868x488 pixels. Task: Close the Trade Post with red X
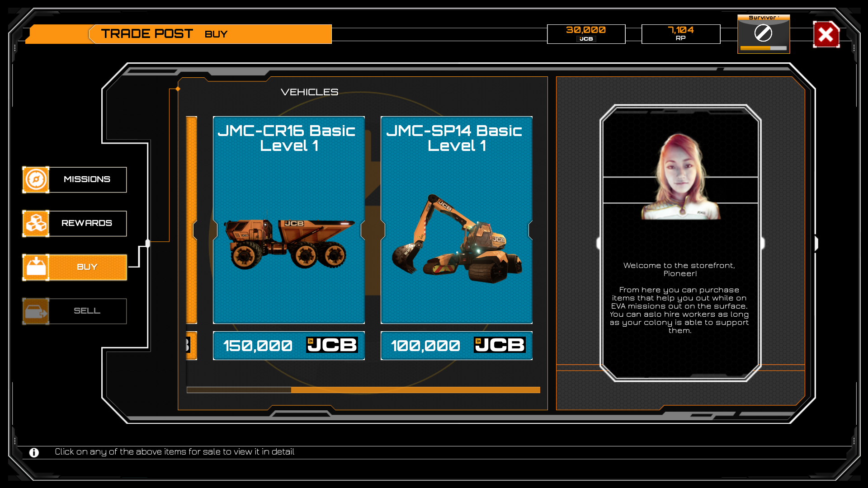pos(826,34)
